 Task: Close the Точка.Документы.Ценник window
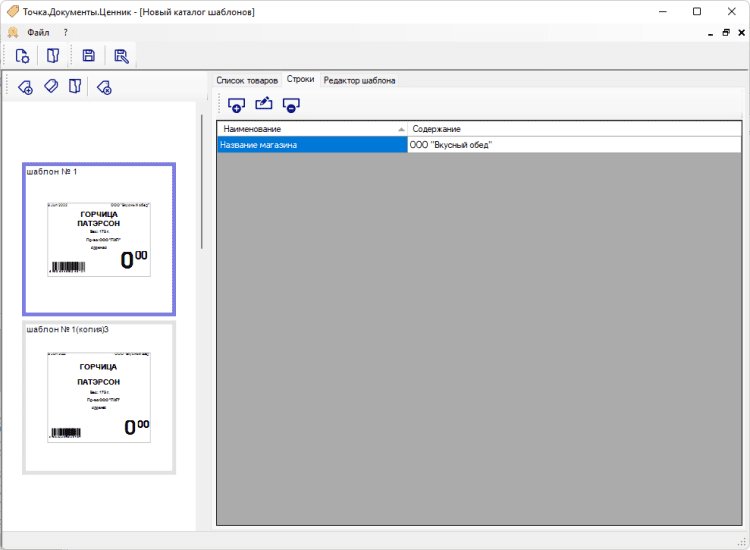tap(731, 11)
